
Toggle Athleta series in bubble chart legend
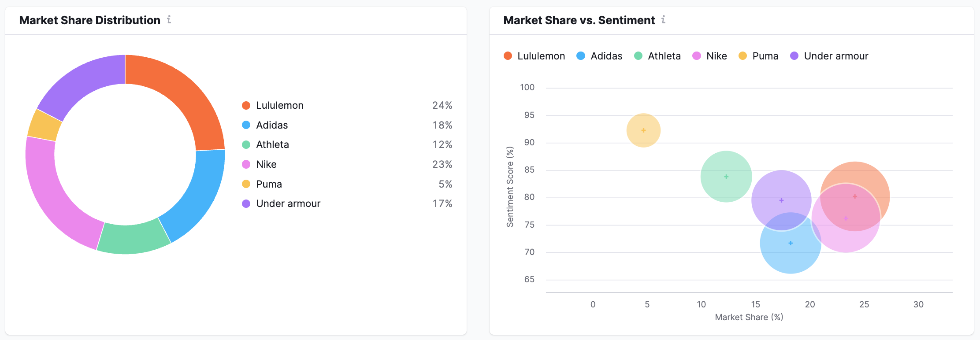pos(657,56)
